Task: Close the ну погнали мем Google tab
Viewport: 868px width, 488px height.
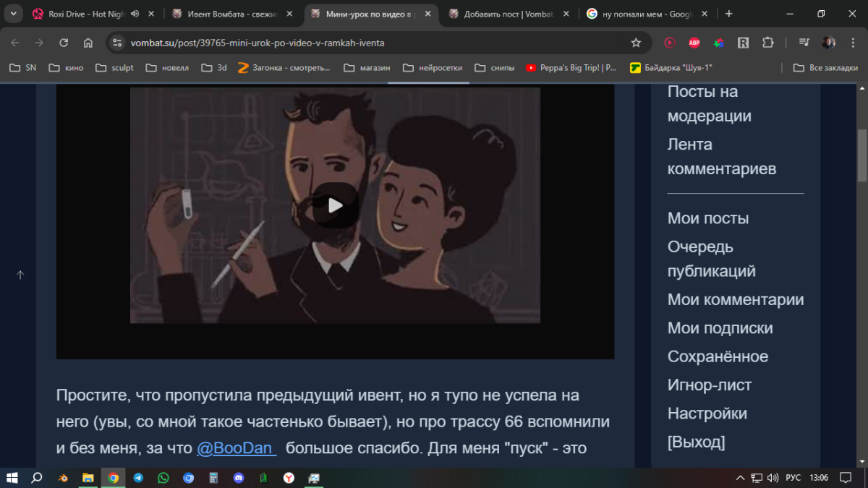Action: click(703, 14)
